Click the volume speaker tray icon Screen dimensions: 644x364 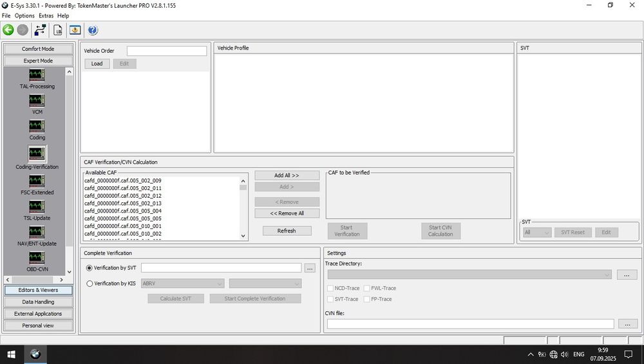click(564, 354)
